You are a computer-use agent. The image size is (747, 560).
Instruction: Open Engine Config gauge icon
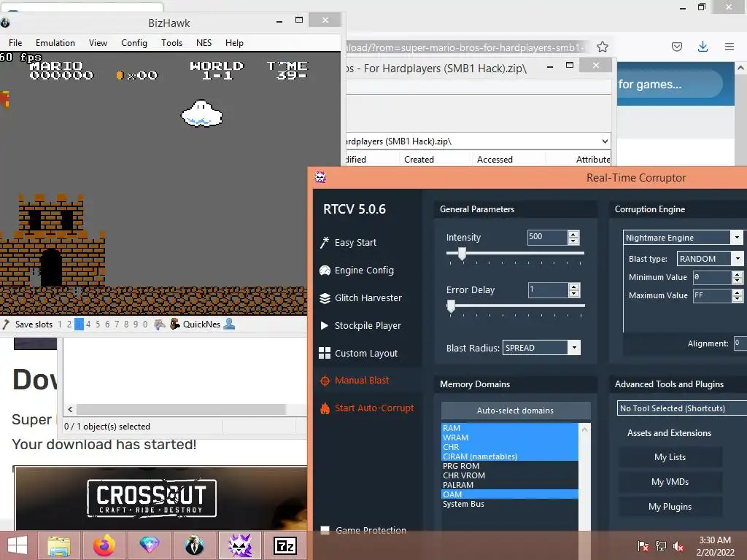(325, 271)
